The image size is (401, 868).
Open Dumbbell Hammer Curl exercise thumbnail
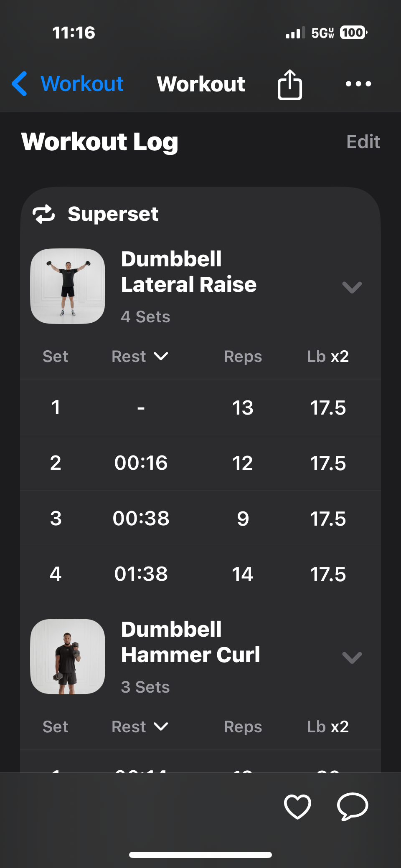point(68,656)
